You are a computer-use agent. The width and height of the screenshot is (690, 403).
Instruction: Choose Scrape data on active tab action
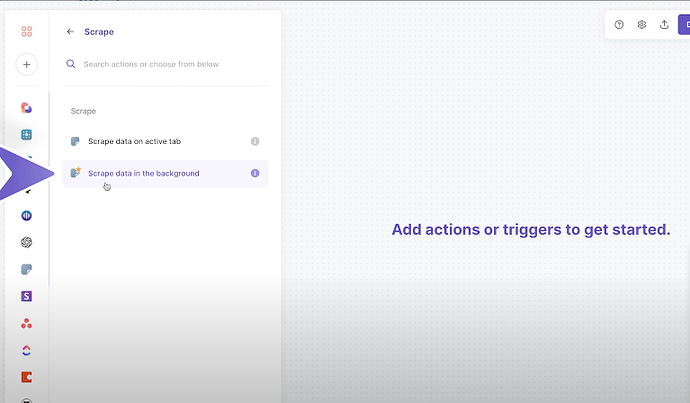coord(165,141)
